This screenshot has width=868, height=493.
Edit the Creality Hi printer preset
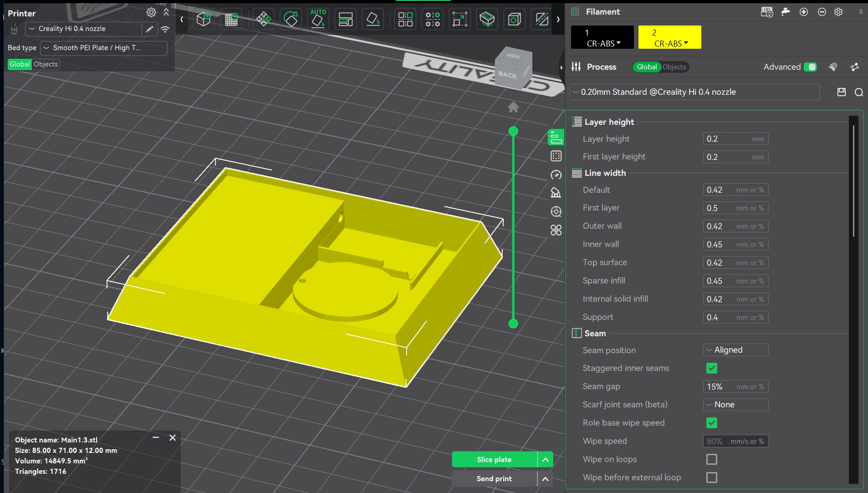[x=149, y=29]
